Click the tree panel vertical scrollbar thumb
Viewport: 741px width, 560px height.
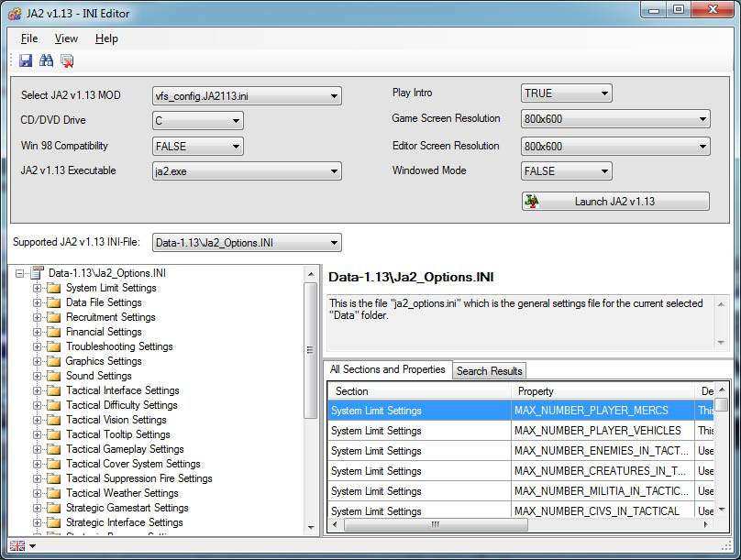311,350
